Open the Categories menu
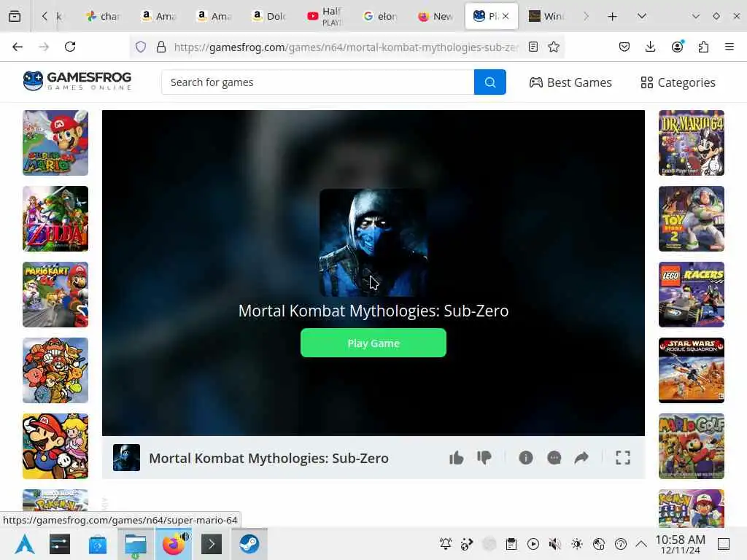The height and width of the screenshot is (560, 747). point(678,82)
